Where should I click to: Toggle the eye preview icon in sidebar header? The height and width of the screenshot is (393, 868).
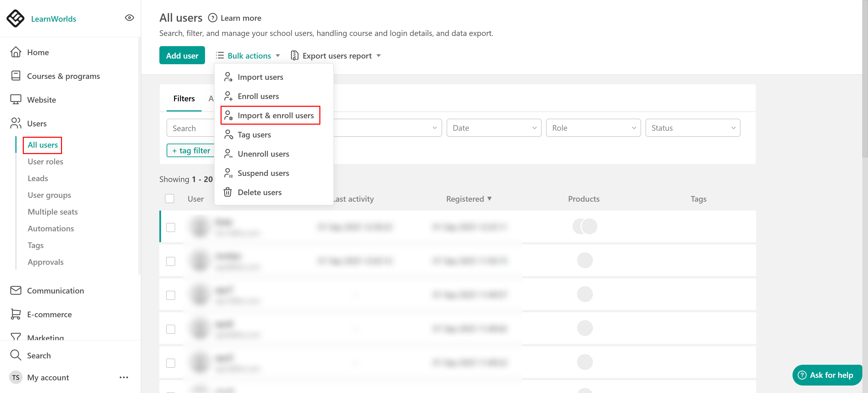pos(129,18)
